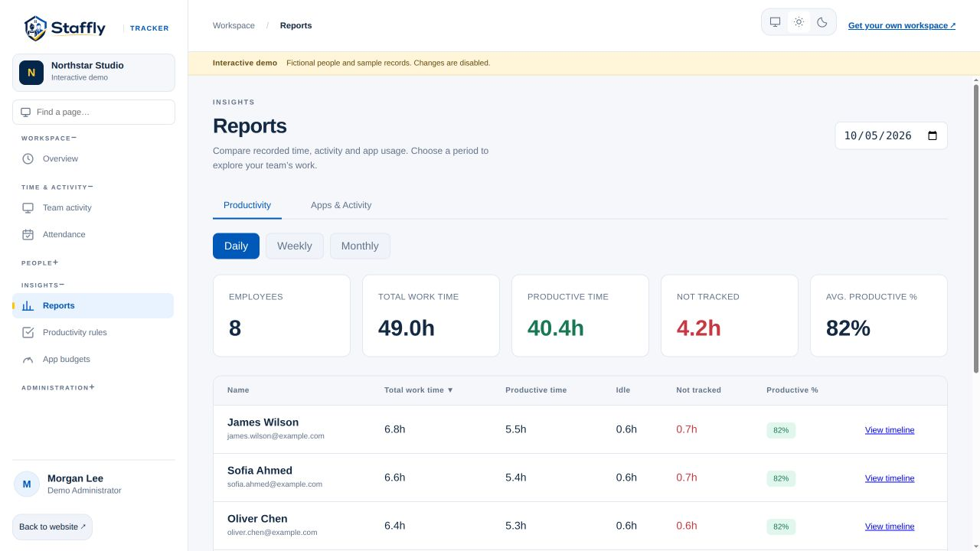Click sofia.ahmed@example.com email
The image size is (980, 551).
pyautogui.click(x=275, y=484)
